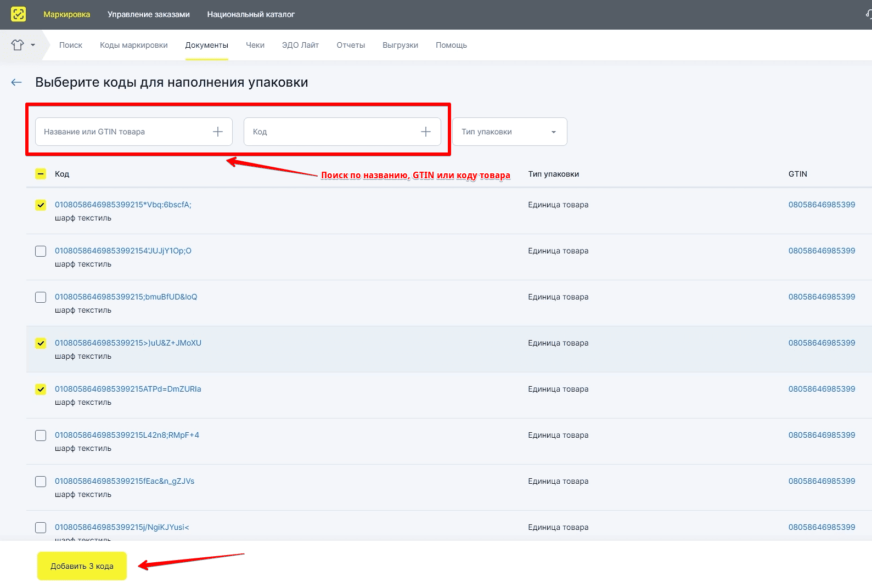Click the plus icon in Код field
This screenshot has height=588, width=872.
pos(426,132)
